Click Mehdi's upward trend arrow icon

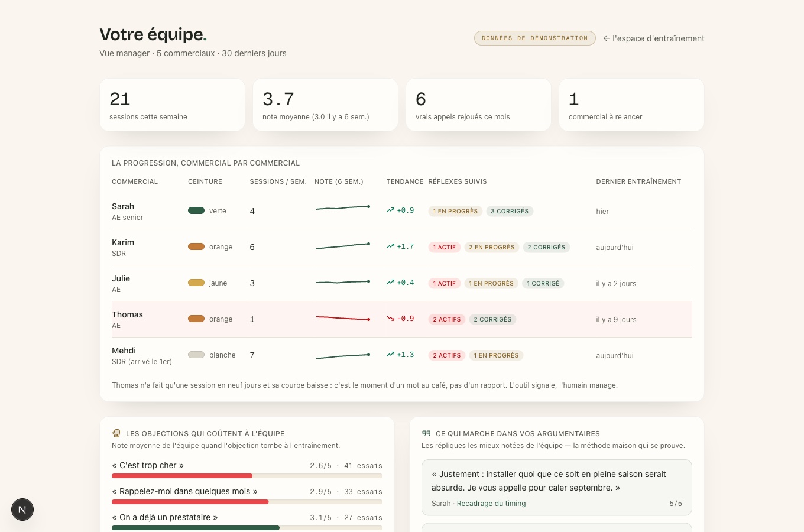tap(390, 355)
